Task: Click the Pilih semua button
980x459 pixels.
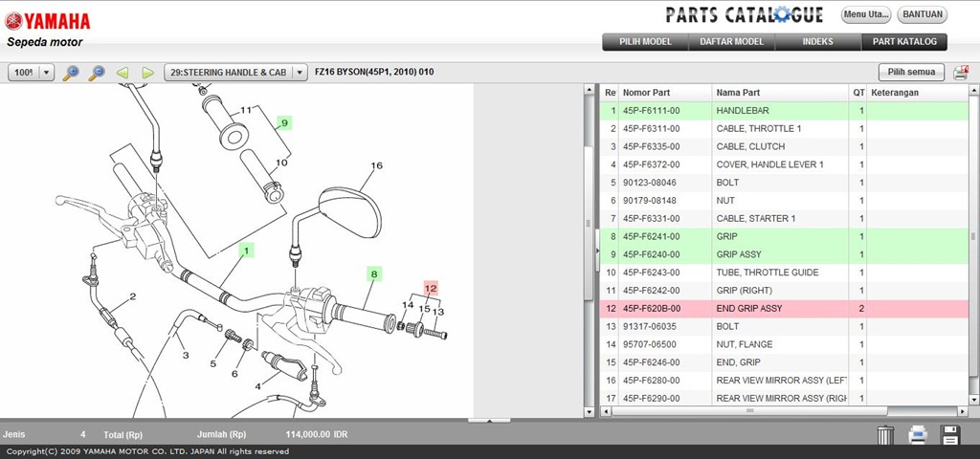Action: pyautogui.click(x=911, y=73)
